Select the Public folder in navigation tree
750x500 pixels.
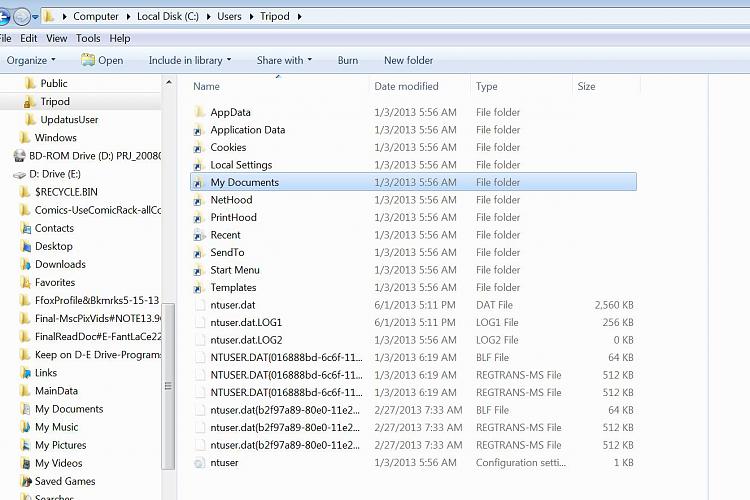pos(54,83)
